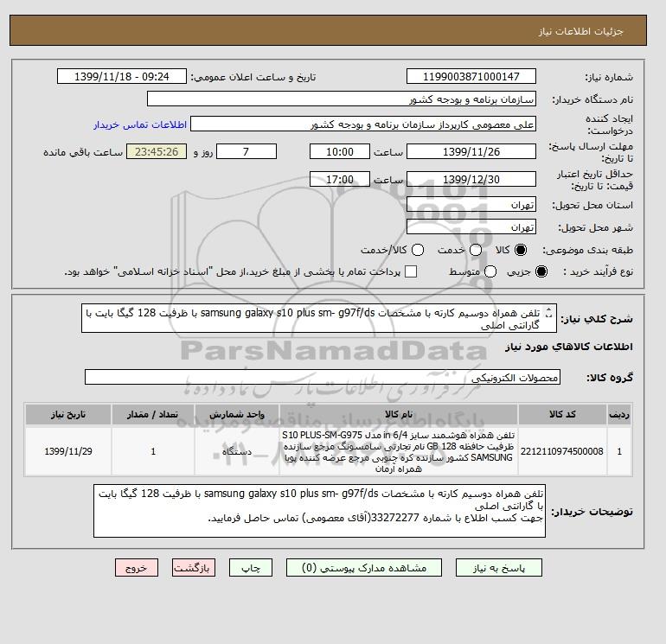666x644 pixels.
Task: Click the تاریخ نیاز column header
Action: [x=68, y=414]
